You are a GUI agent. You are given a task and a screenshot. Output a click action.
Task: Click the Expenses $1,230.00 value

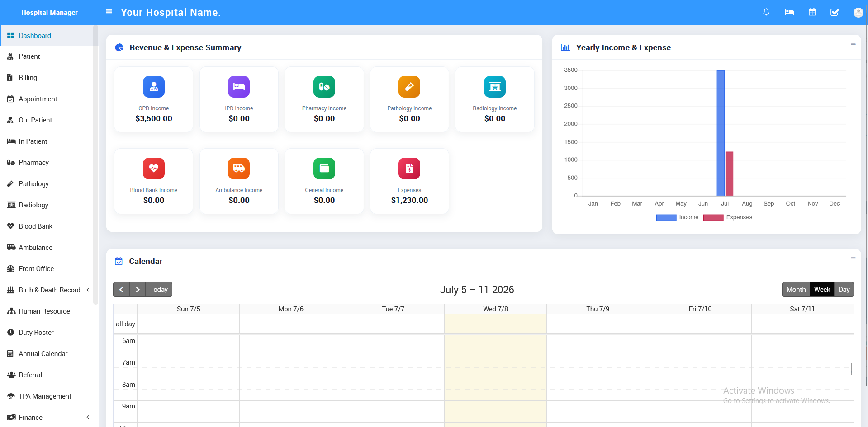[x=409, y=200]
